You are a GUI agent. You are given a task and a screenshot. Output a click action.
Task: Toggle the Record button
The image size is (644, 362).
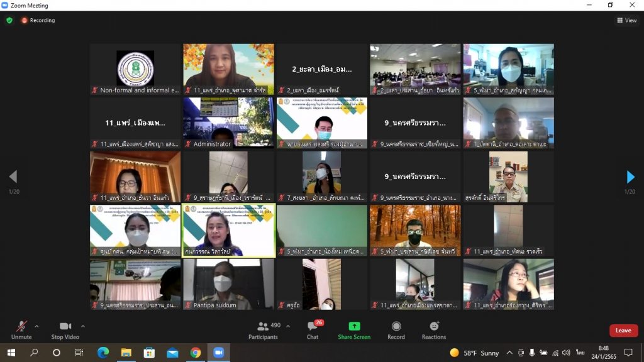click(x=396, y=330)
